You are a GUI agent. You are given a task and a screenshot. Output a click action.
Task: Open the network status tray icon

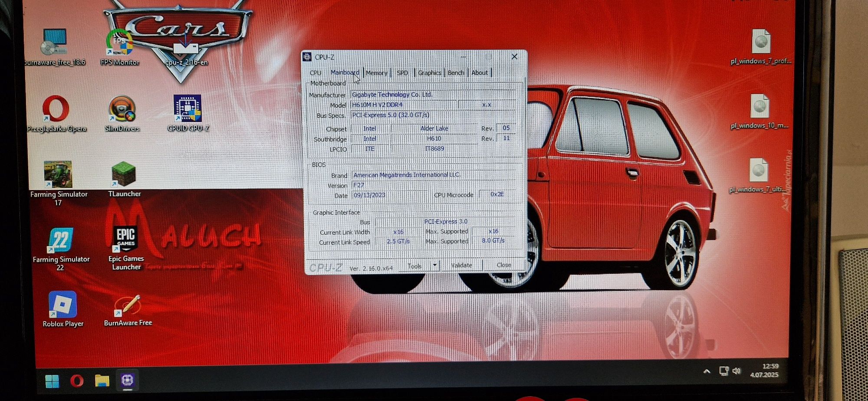coord(723,371)
